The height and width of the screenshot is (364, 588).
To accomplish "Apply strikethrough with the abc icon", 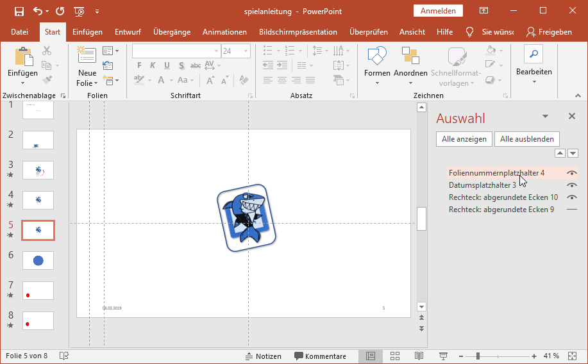I will [x=196, y=65].
